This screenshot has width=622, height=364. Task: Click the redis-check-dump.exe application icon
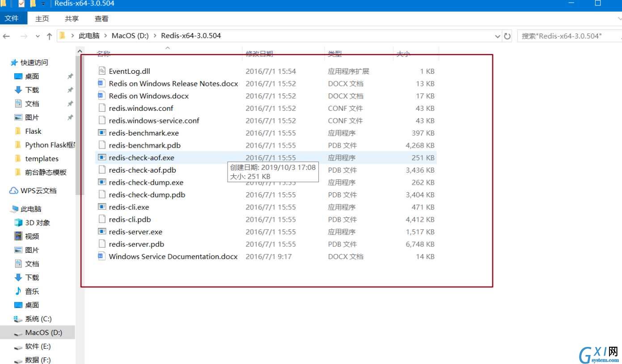102,182
